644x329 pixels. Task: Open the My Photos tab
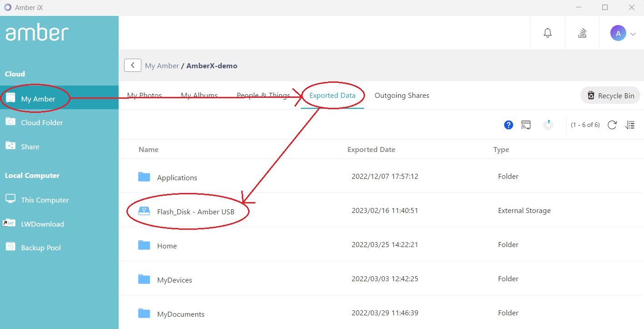coord(145,96)
